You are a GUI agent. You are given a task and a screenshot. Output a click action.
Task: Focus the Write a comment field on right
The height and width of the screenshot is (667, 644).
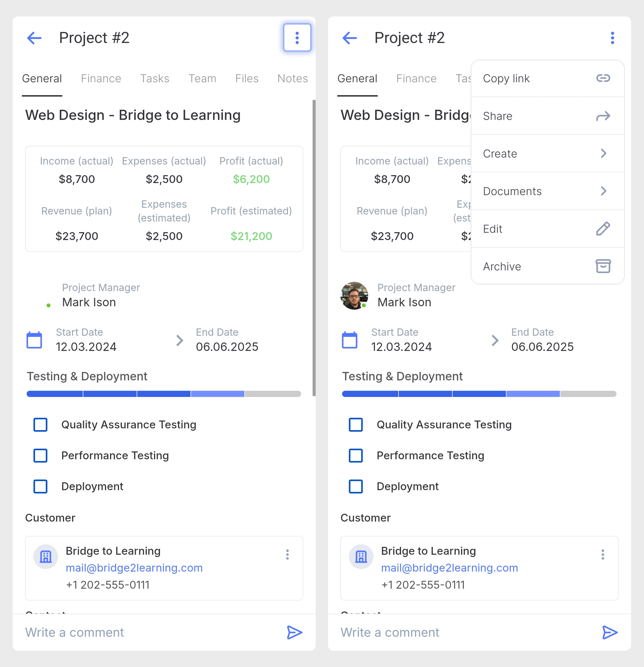[x=466, y=632]
